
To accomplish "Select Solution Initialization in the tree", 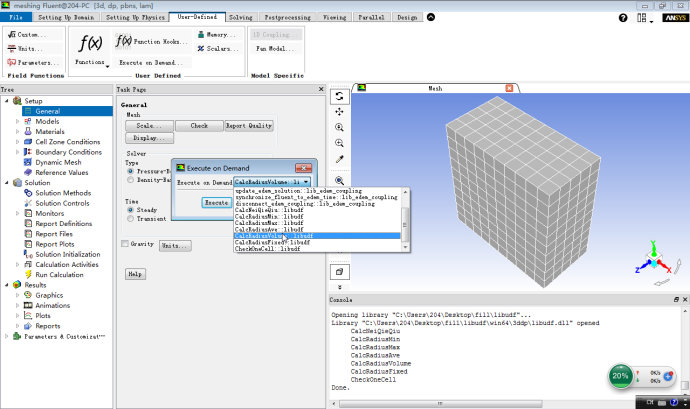I will coord(67,254).
